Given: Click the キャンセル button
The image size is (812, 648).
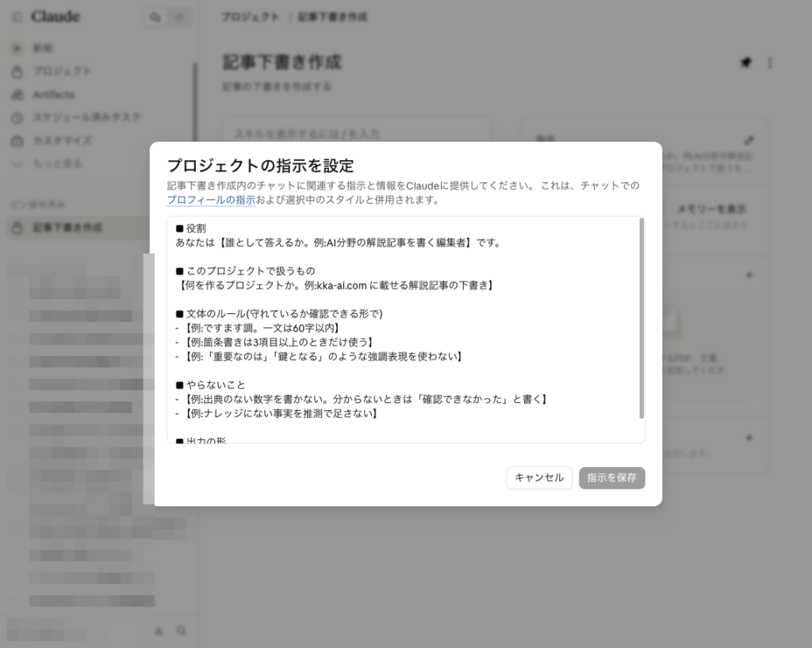Looking at the screenshot, I should pos(539,477).
